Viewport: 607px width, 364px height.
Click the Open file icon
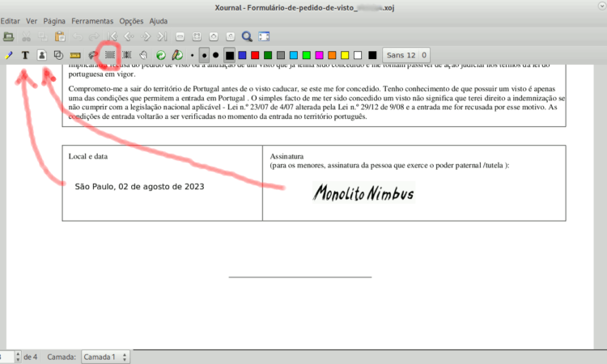pos(9,36)
